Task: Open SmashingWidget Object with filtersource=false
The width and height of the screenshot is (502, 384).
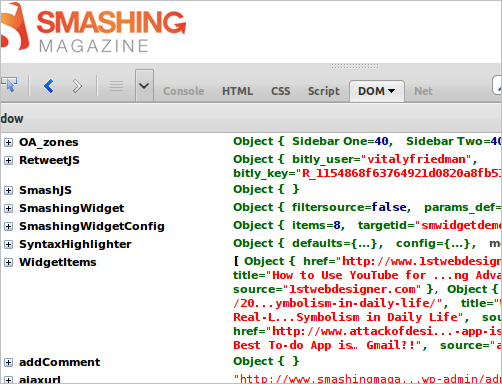Action: (367, 207)
